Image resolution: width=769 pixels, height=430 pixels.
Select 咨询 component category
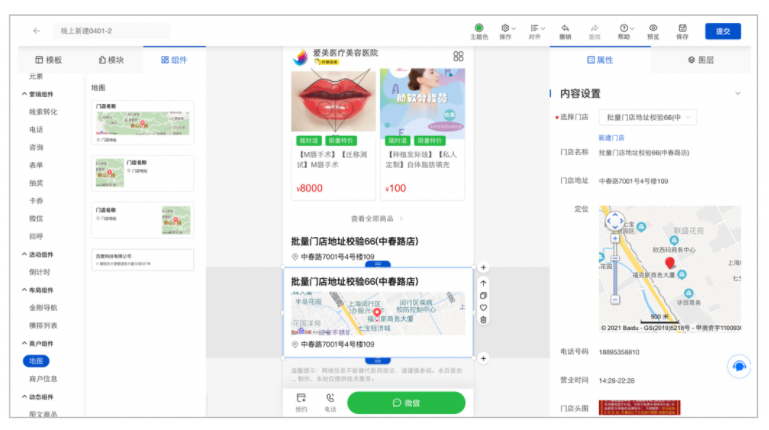[36, 147]
